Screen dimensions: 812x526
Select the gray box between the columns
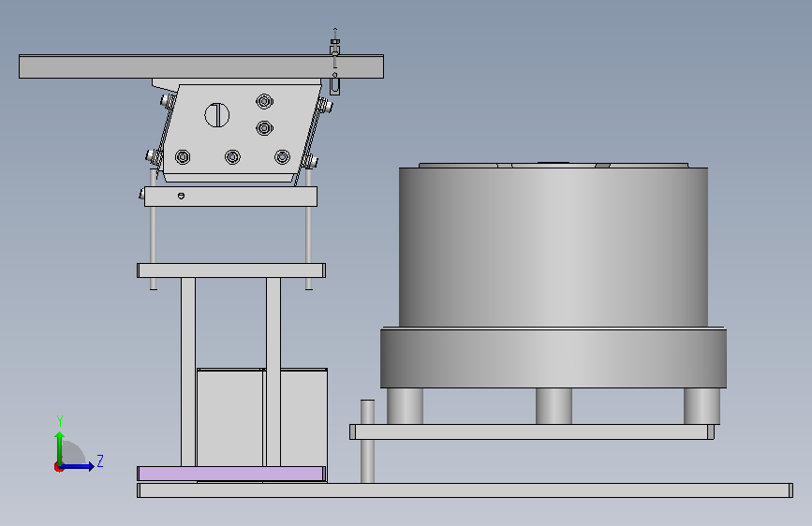point(230,417)
